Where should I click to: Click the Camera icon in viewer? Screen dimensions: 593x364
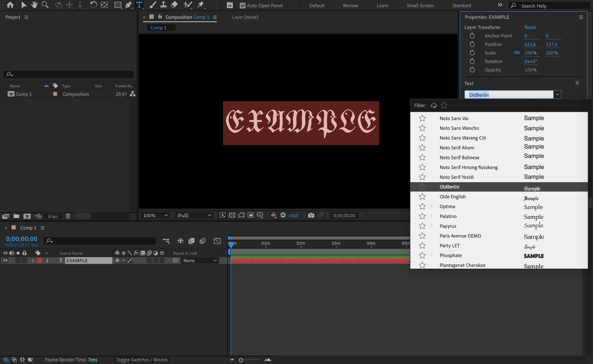pyautogui.click(x=310, y=215)
